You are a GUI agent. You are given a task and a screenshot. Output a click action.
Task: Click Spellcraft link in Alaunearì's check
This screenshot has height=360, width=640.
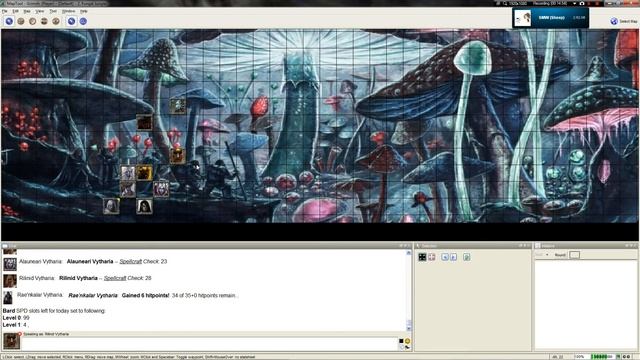(131, 262)
